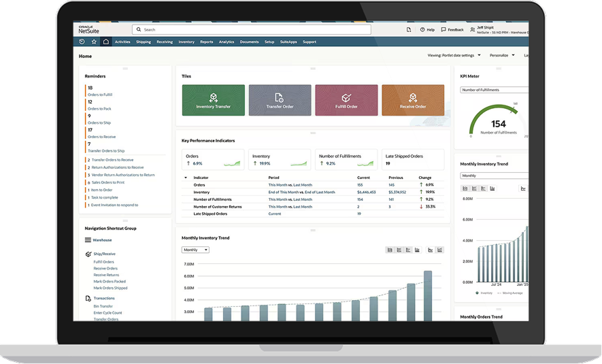Select the Transfer Order tile

coord(280,100)
